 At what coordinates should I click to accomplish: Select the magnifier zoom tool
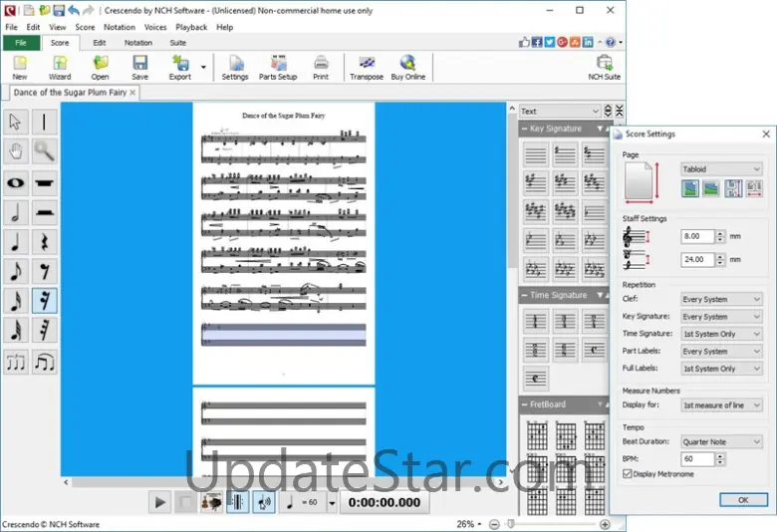(x=45, y=151)
